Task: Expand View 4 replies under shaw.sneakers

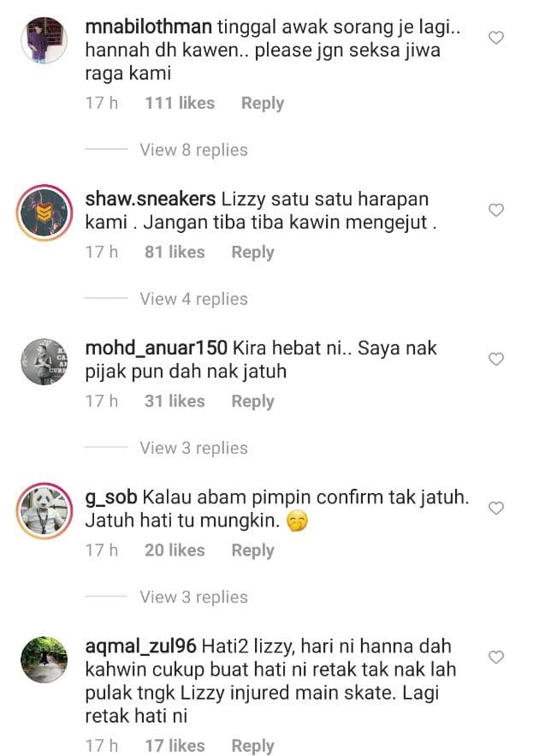Action: point(193,299)
